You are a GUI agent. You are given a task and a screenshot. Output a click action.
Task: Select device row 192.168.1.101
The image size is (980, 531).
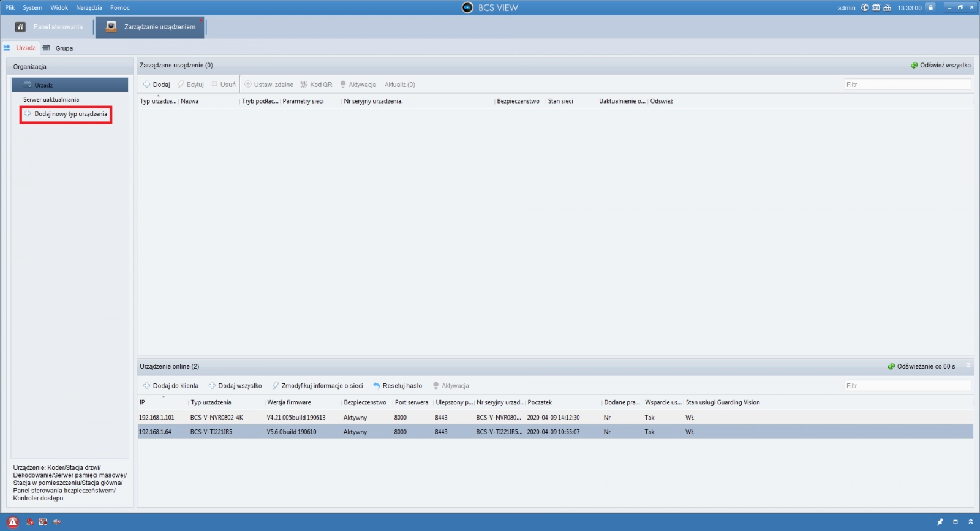click(555, 418)
